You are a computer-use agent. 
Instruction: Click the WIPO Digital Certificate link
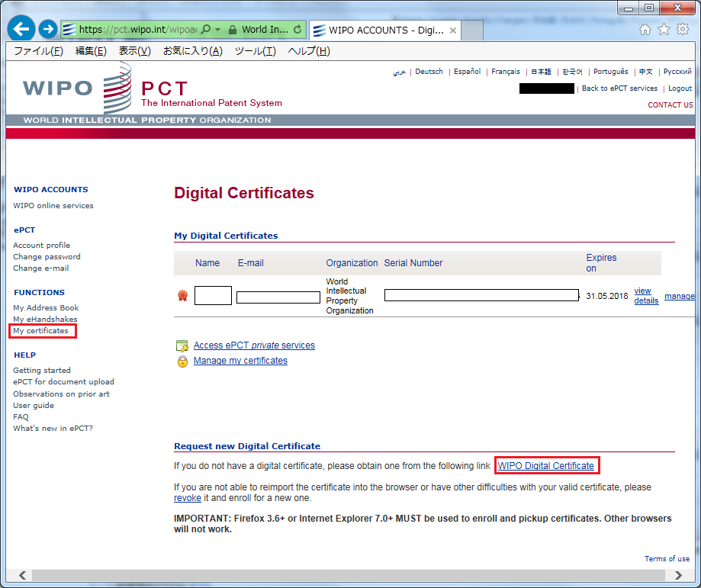545,466
